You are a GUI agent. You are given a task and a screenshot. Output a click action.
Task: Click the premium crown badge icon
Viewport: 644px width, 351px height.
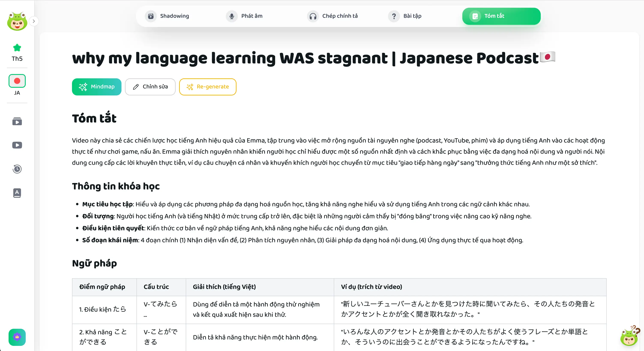17,337
